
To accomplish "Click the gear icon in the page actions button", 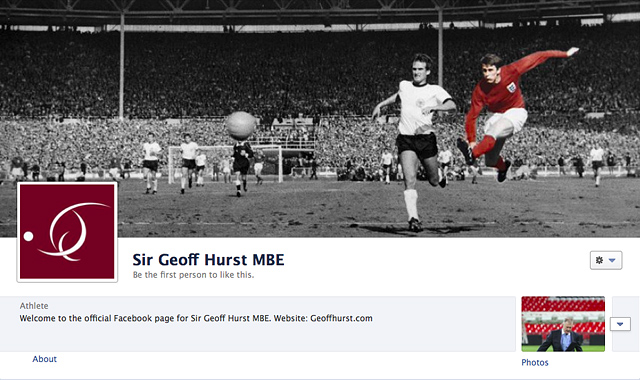I will tap(599, 260).
